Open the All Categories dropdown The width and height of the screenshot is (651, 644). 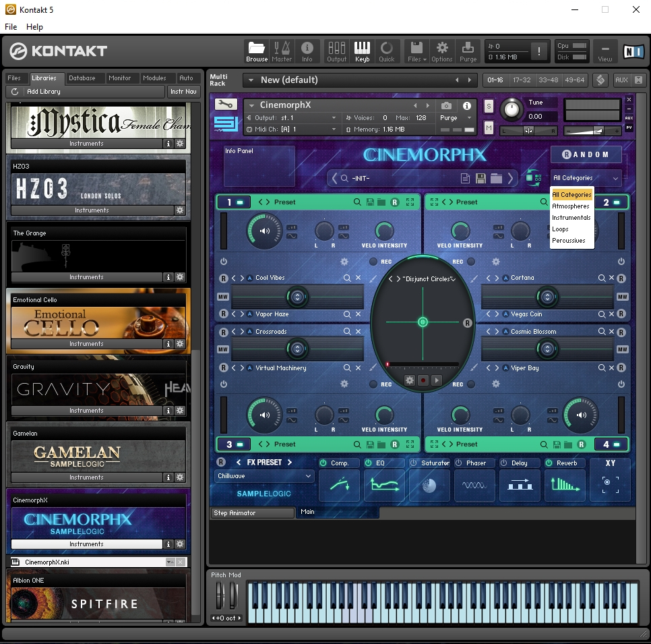tap(586, 178)
